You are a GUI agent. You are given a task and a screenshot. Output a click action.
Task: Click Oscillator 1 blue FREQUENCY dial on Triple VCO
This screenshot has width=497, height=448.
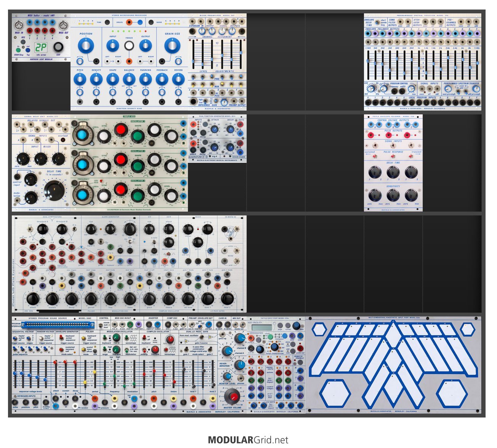tap(82, 135)
